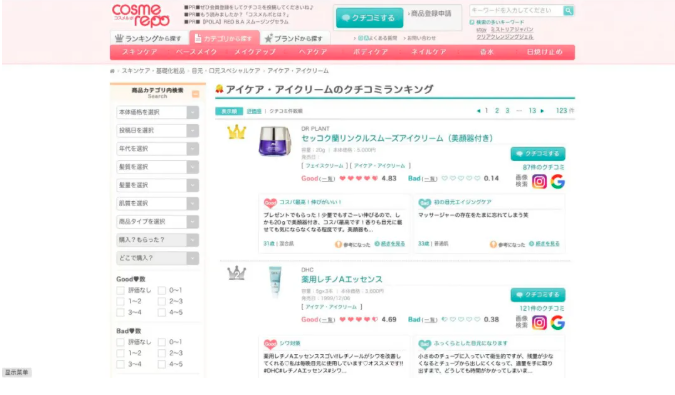675x395 pixels.
Task: Check Bad 0~1 checkbox
Action: (162, 343)
